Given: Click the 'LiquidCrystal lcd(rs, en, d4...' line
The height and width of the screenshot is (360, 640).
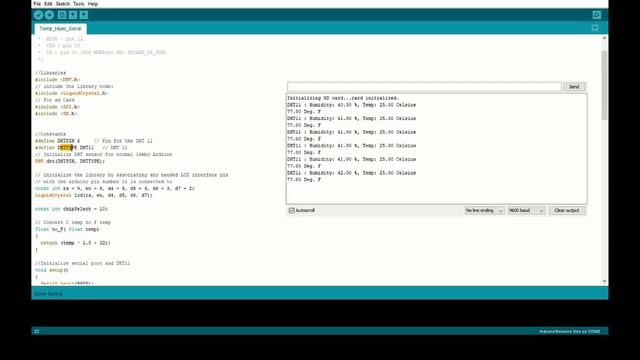Looking at the screenshot, I should coord(94,196).
